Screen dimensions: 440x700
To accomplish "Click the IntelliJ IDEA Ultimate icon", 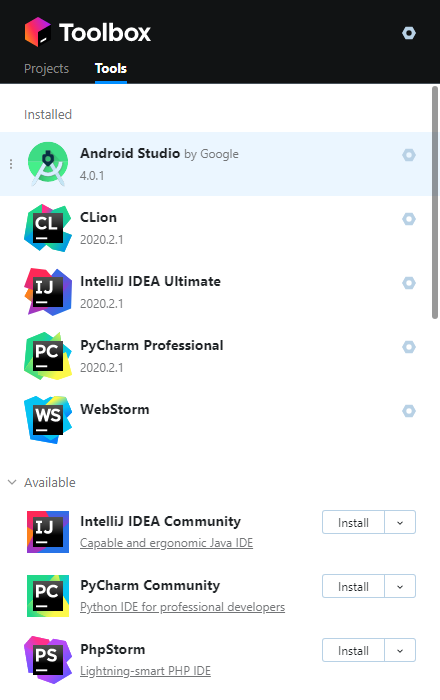I will [x=48, y=292].
